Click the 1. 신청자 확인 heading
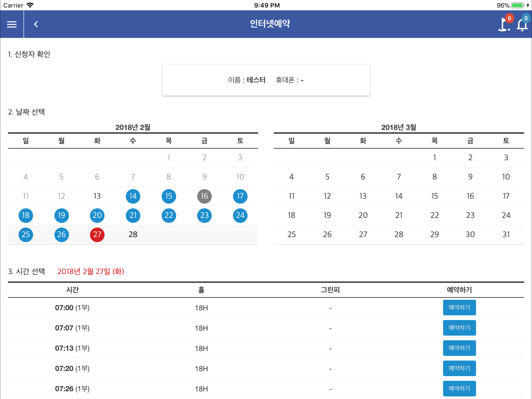 point(29,54)
